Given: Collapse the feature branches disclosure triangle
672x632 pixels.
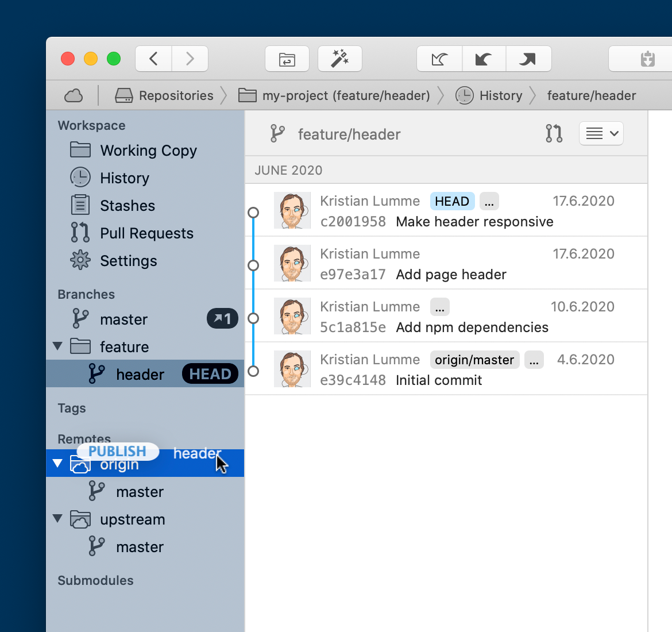Looking at the screenshot, I should pos(57,346).
